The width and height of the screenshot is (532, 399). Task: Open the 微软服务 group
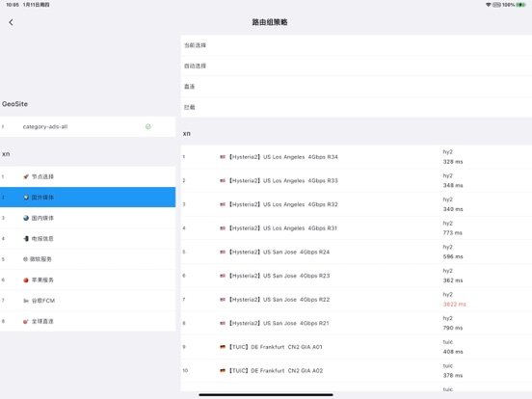[x=88, y=259]
